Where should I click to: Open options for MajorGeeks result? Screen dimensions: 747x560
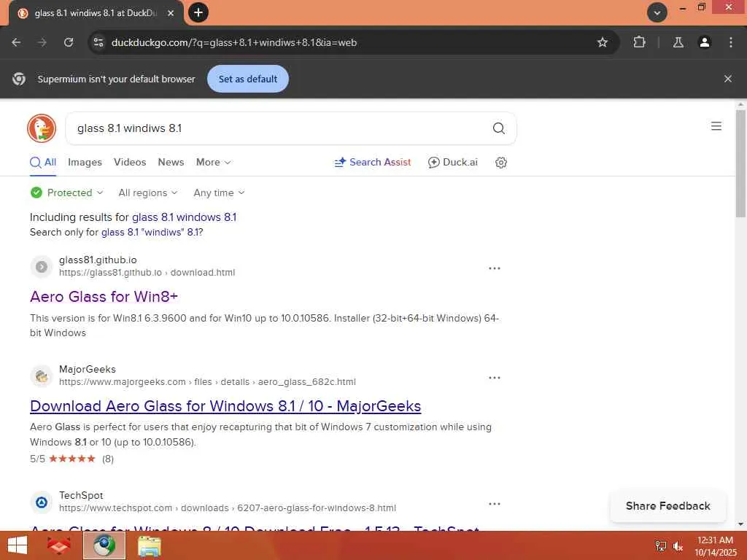[x=495, y=378]
